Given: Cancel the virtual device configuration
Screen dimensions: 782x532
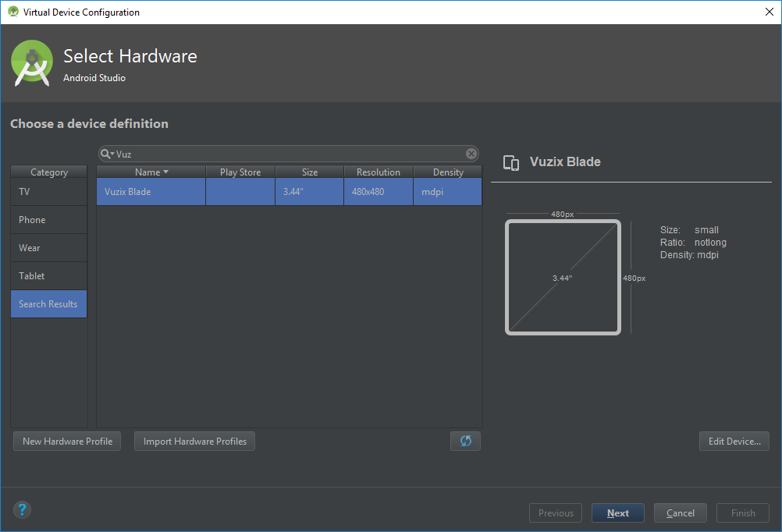Looking at the screenshot, I should (681, 512).
